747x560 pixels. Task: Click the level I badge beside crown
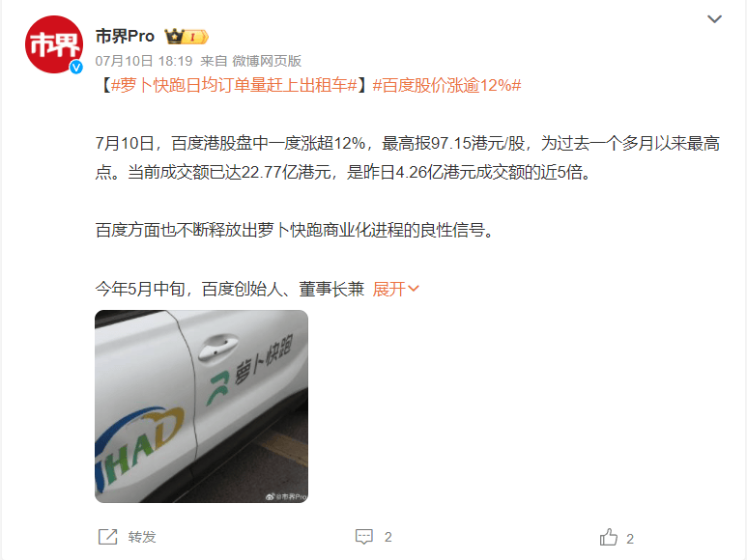(x=197, y=37)
